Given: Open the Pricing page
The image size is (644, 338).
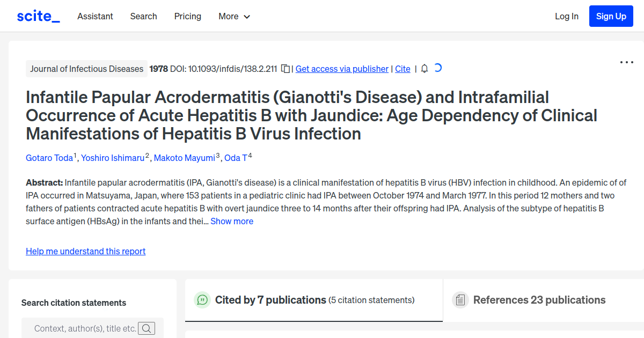Looking at the screenshot, I should 187,17.
